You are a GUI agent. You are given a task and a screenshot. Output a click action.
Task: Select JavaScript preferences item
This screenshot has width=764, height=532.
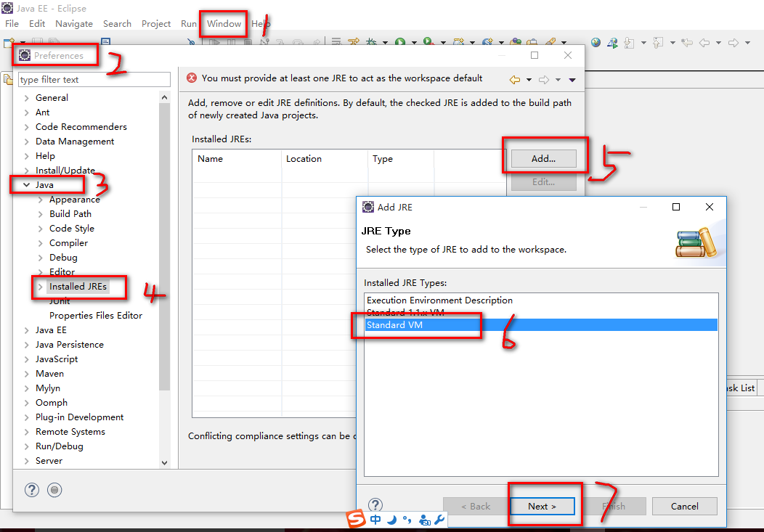coord(57,359)
